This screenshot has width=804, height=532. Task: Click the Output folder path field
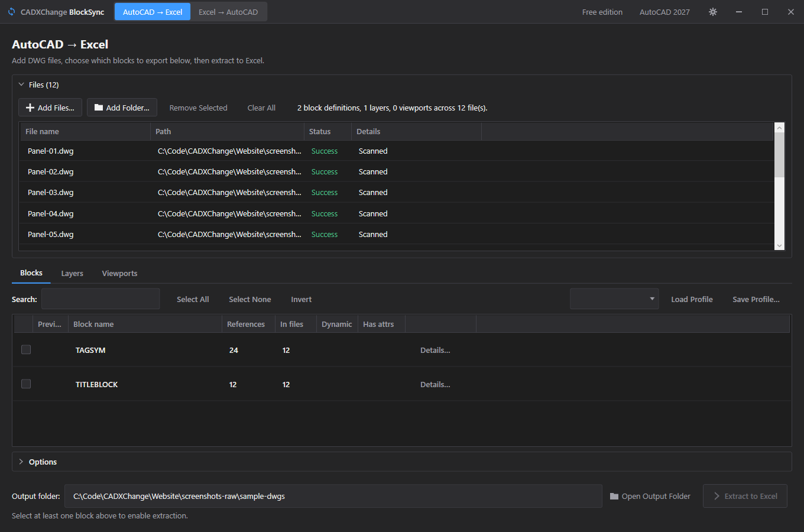333,496
